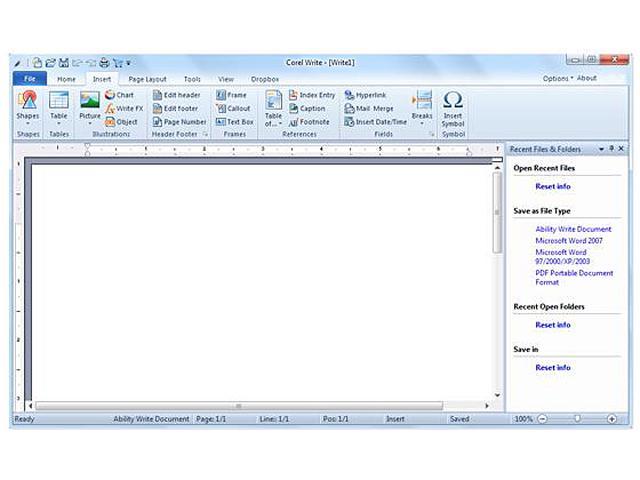Click Reset info under Open Recent Files
Viewport: 640px width, 480px height.
(x=553, y=186)
